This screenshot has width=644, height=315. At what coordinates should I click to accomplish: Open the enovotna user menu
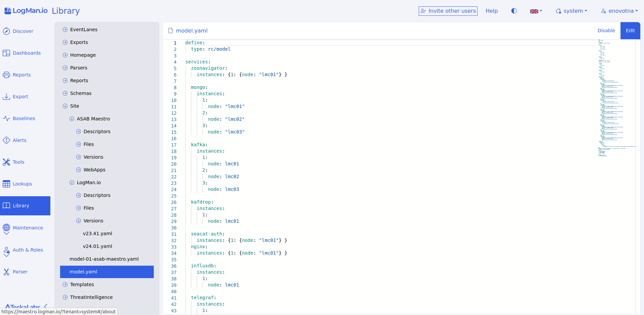pos(619,11)
